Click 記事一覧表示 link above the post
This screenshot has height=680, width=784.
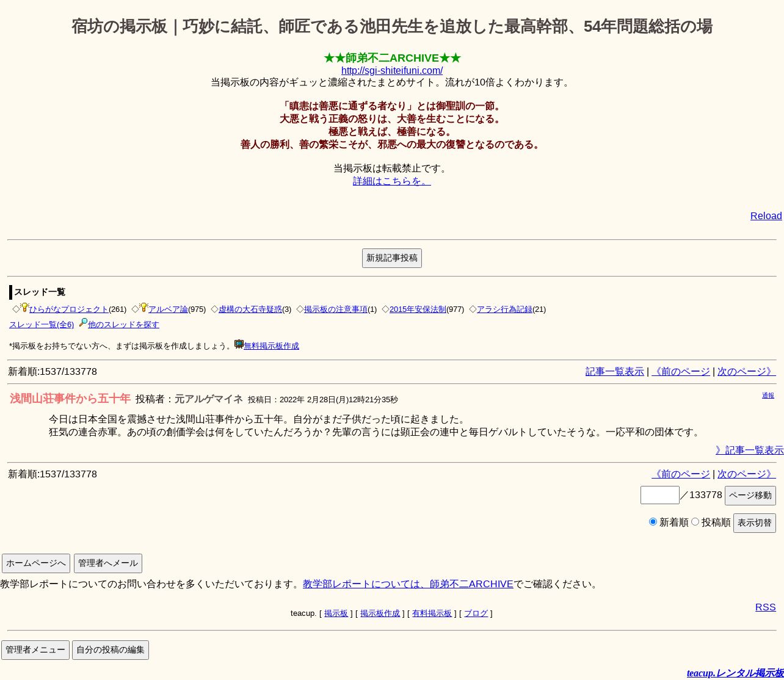click(x=615, y=372)
